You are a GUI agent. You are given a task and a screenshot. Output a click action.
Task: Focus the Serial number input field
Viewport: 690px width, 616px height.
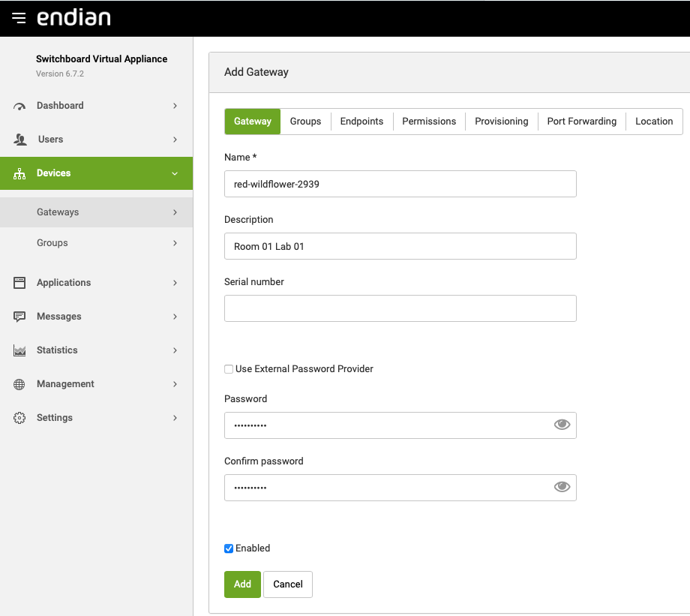coord(400,308)
